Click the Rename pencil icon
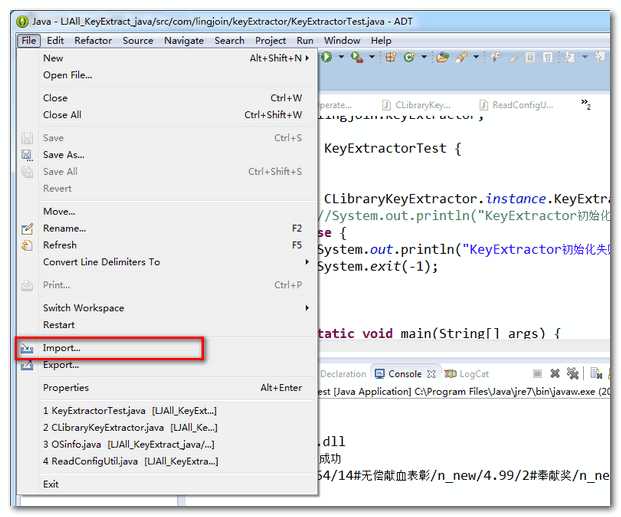Viewport: 621px width, 517px height. (27, 229)
